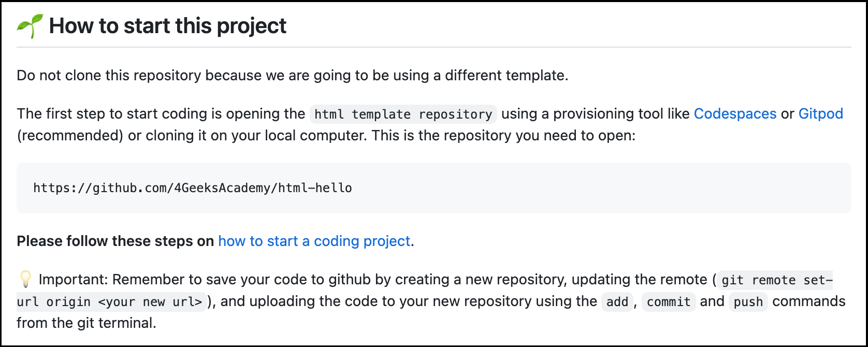Click the 'add' command code tag
This screenshot has height=347, width=868.
(617, 302)
